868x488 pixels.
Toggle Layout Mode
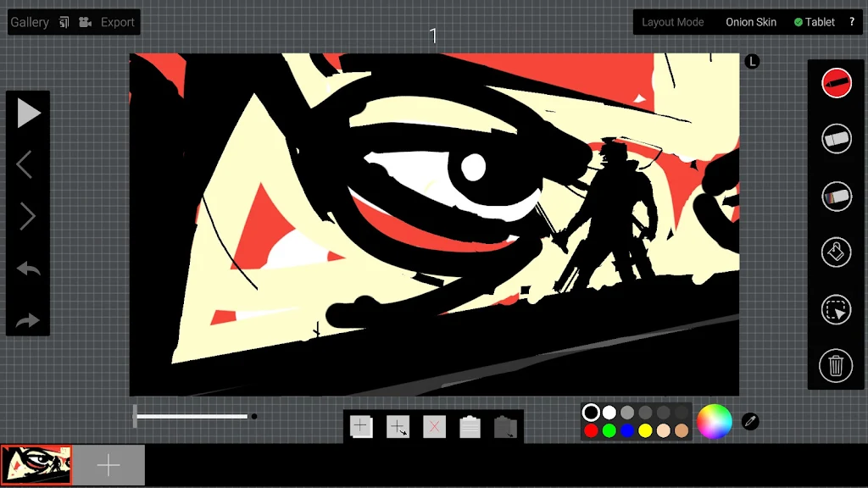pyautogui.click(x=672, y=22)
